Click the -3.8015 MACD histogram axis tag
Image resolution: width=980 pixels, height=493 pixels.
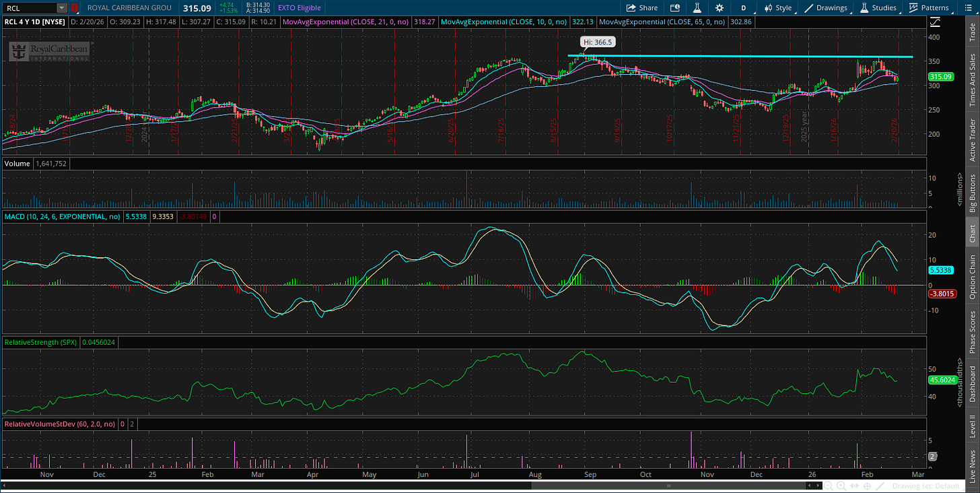[942, 294]
